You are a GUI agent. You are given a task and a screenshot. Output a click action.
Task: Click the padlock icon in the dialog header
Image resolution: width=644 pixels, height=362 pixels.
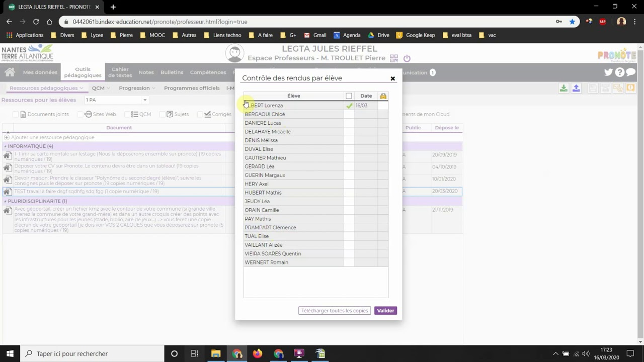click(383, 96)
